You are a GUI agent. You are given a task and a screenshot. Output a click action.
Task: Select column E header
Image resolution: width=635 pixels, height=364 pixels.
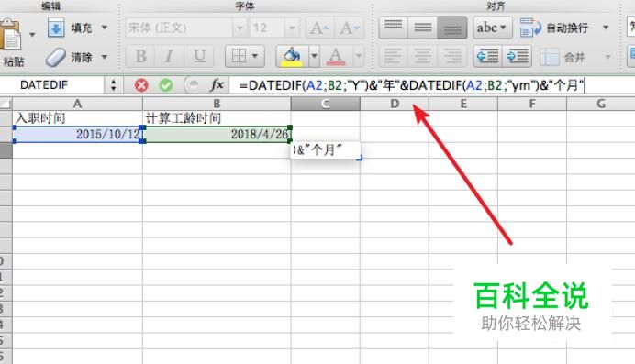click(463, 104)
